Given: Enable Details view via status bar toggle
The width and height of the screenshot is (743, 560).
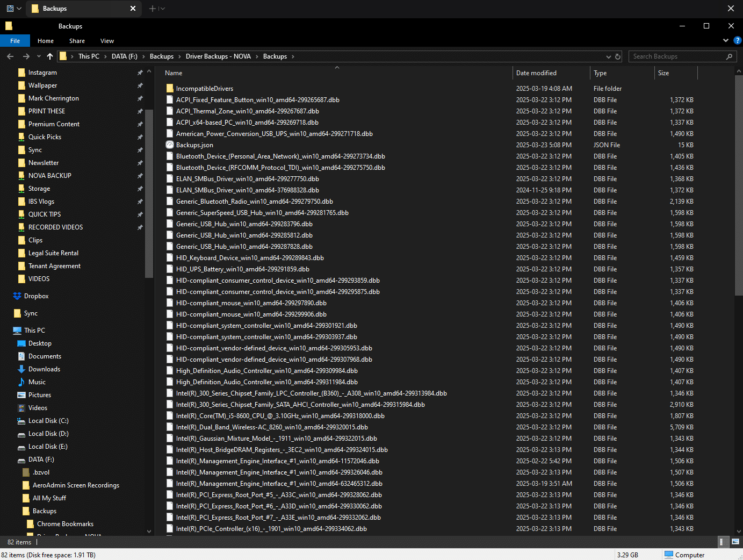Looking at the screenshot, I should tap(724, 542).
